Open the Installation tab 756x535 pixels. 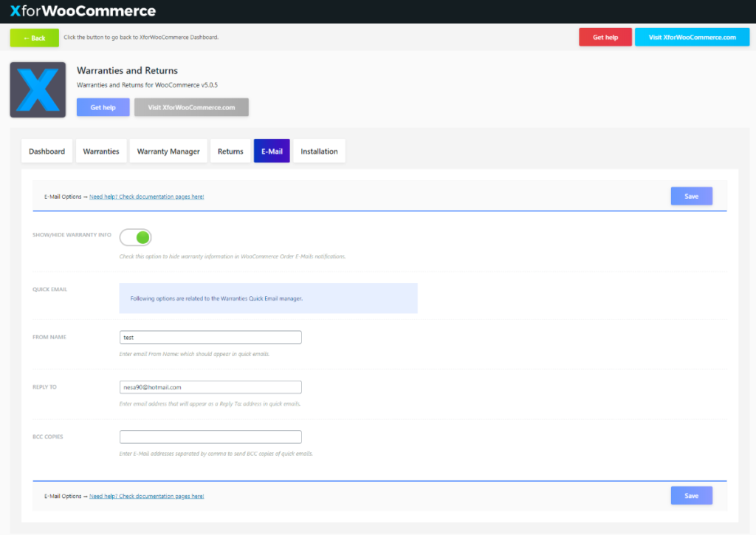[x=319, y=151]
